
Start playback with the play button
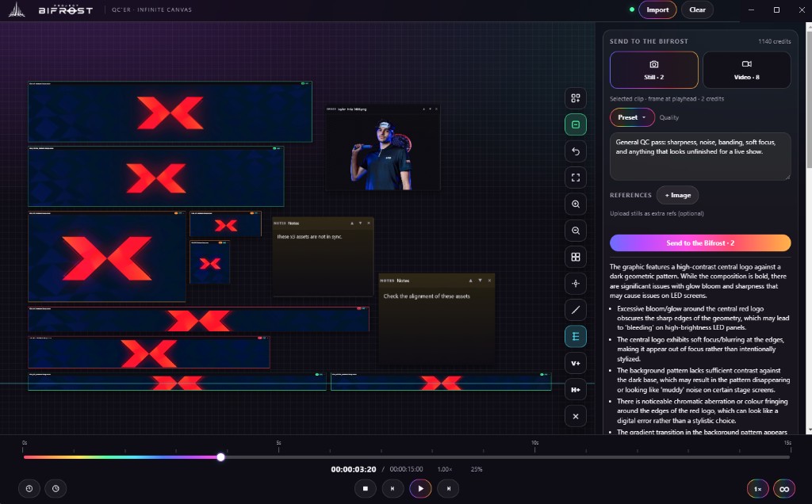(x=420, y=488)
